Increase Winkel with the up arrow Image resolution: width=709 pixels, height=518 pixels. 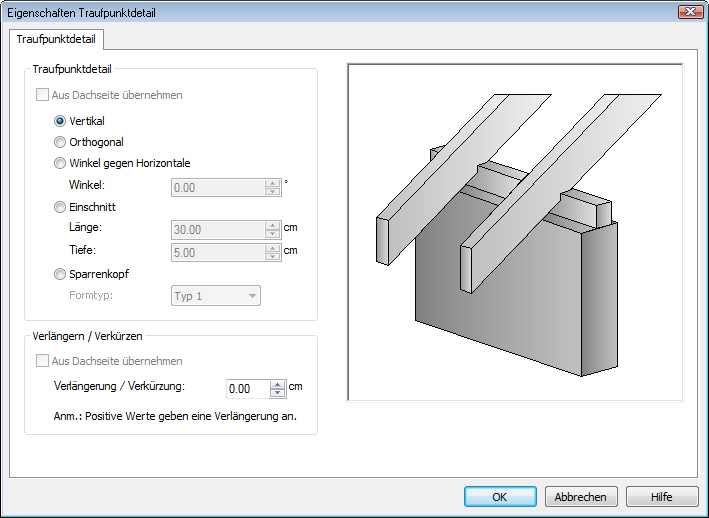[273, 183]
